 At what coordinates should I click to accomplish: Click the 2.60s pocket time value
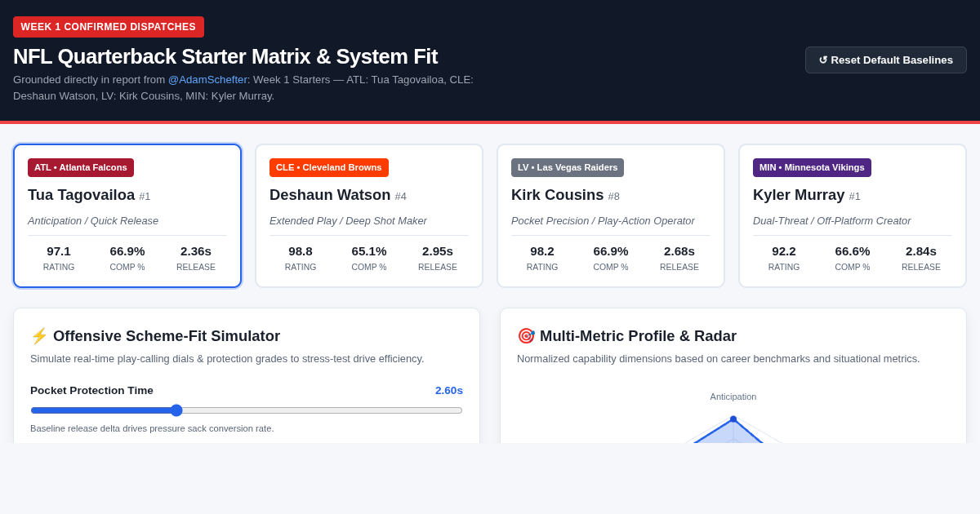tap(449, 390)
